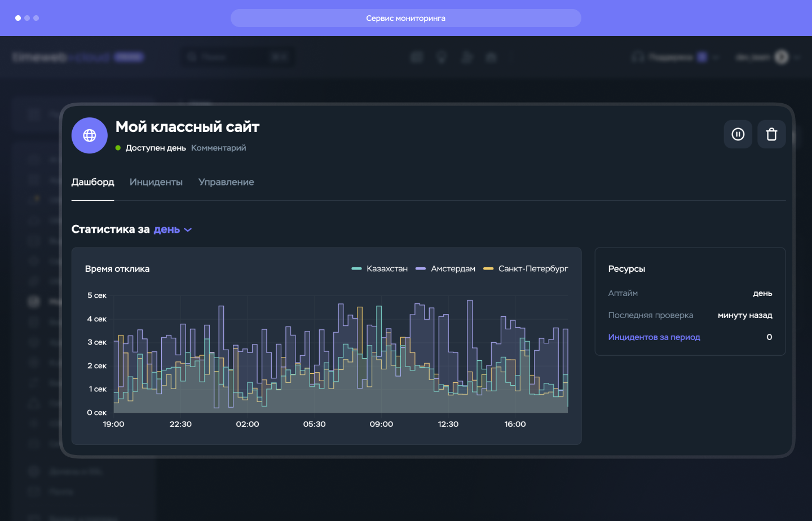Click the yellow Санкт-Петербург color swatch
812x521 pixels.
pos(488,268)
